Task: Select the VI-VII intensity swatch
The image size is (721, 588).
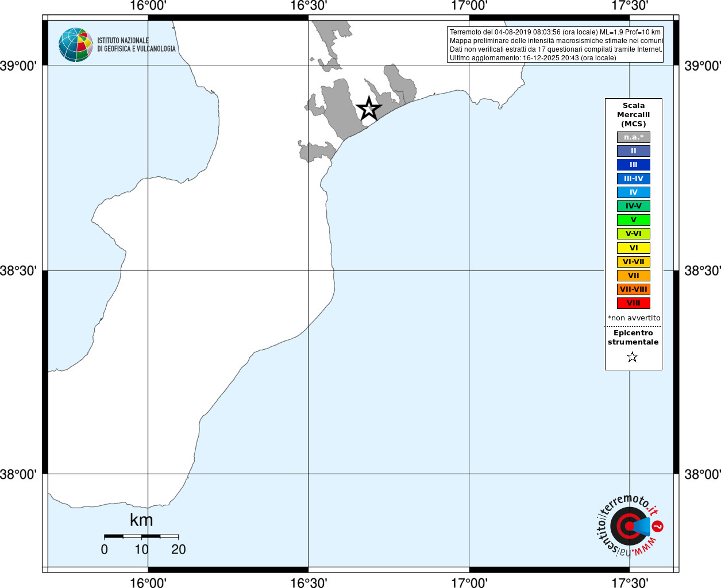Action: click(x=634, y=262)
